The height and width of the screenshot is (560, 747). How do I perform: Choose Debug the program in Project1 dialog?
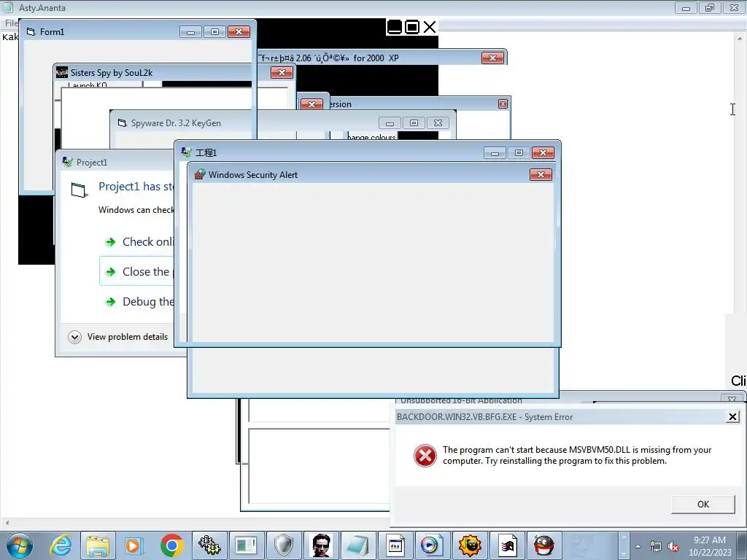(x=138, y=302)
